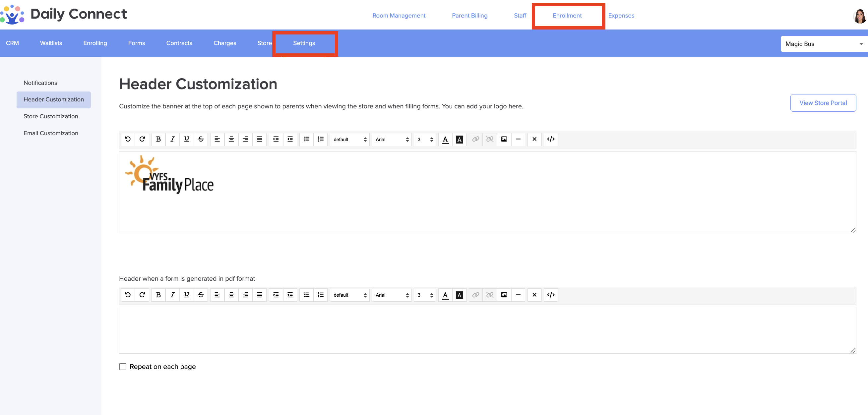Image resolution: width=868 pixels, height=415 pixels.
Task: Click the Undo icon in the top editor
Action: click(x=128, y=139)
